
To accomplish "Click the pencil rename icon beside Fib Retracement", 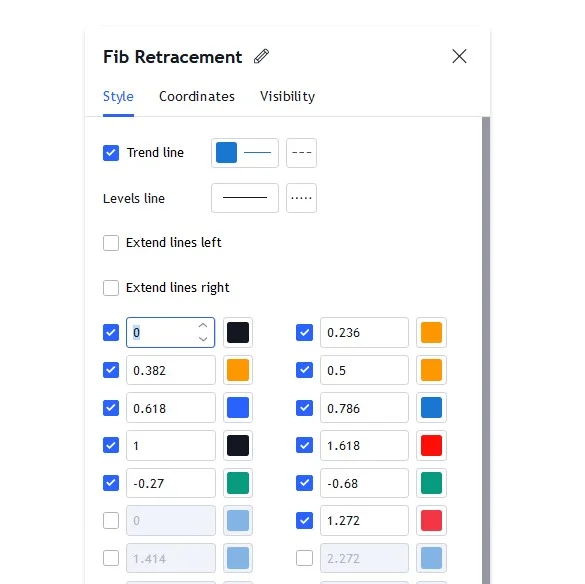I will [x=261, y=56].
